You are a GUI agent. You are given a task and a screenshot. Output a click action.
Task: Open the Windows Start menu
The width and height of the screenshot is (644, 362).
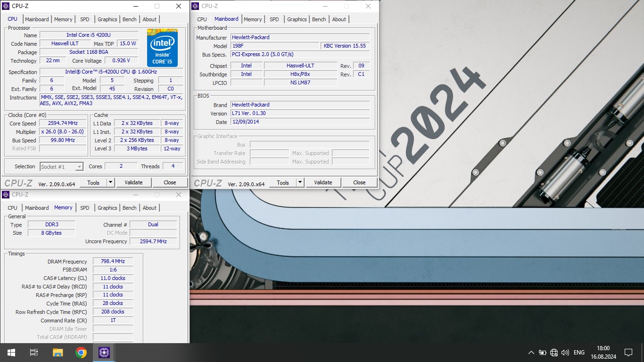tap(11, 353)
